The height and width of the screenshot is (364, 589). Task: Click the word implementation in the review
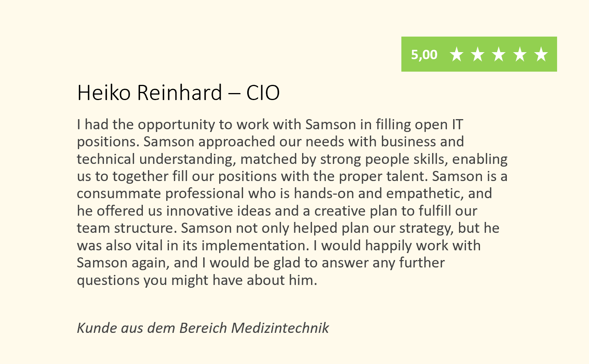253,246
